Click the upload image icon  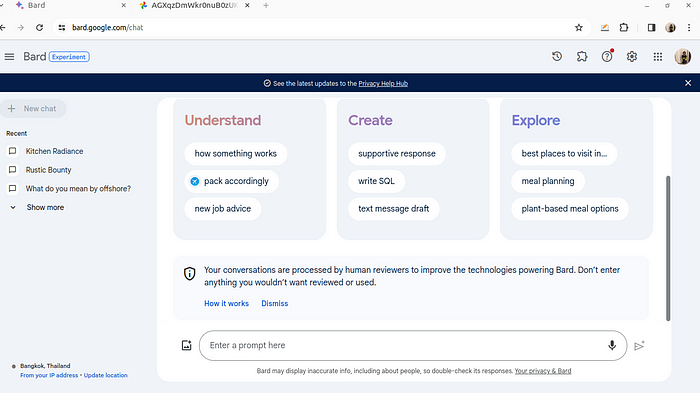187,345
